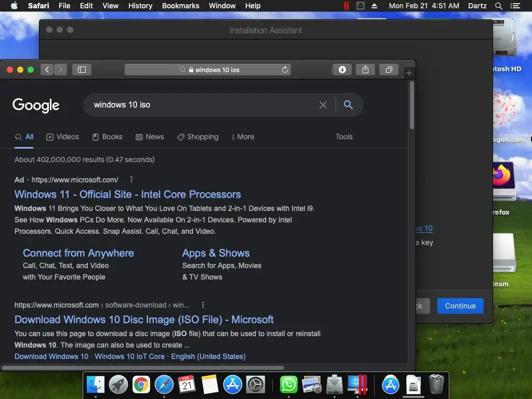Switch to the Books tab
This screenshot has height=399, width=532.
107,137
